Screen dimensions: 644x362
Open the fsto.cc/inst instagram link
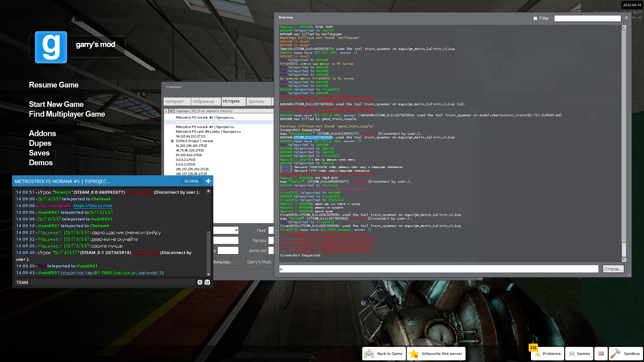pos(93,205)
